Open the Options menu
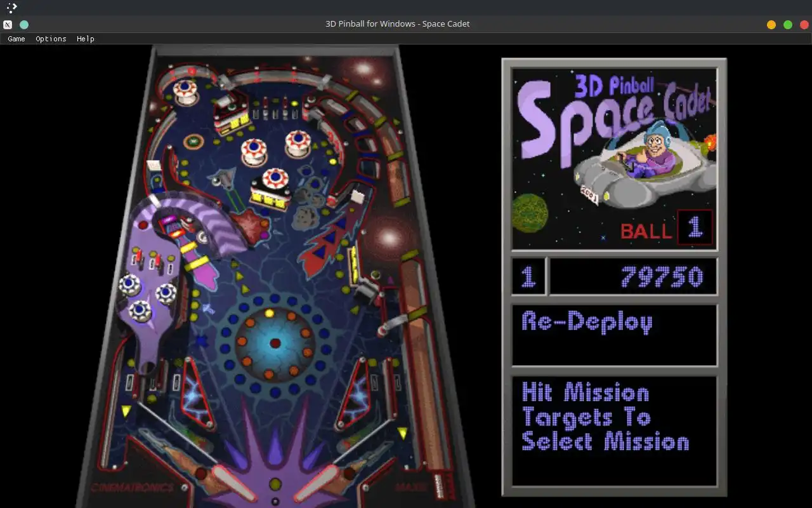 pos(51,39)
